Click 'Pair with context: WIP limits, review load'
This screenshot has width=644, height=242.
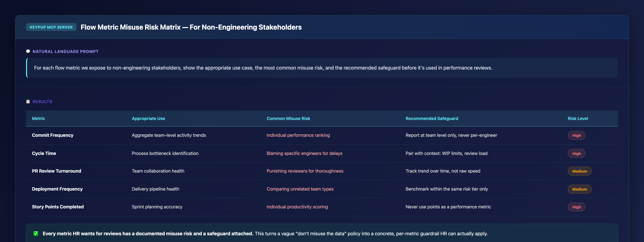tap(446, 153)
